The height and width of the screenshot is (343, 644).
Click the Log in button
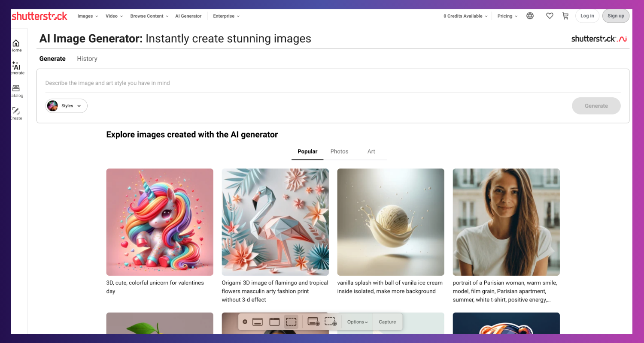[587, 16]
